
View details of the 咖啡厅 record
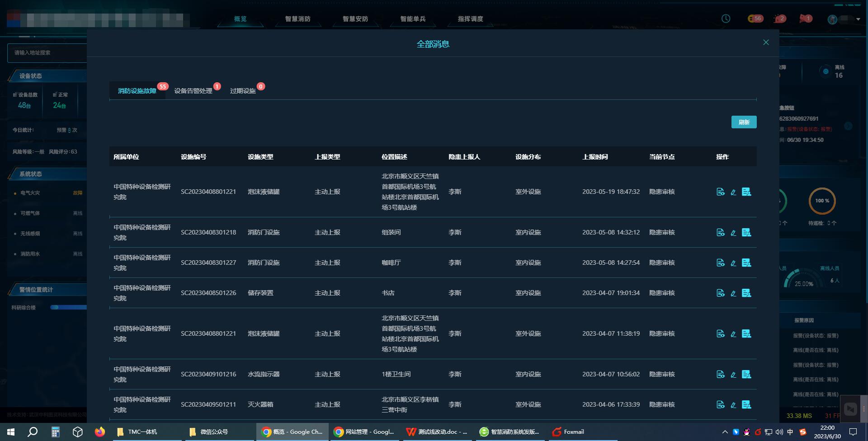pyautogui.click(x=721, y=263)
